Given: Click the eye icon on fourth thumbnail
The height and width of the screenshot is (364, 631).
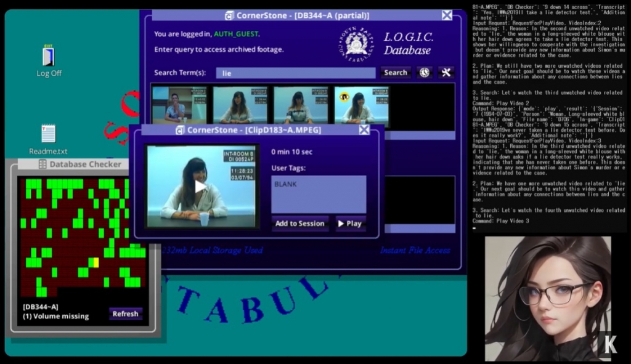Looking at the screenshot, I should pos(344,97).
